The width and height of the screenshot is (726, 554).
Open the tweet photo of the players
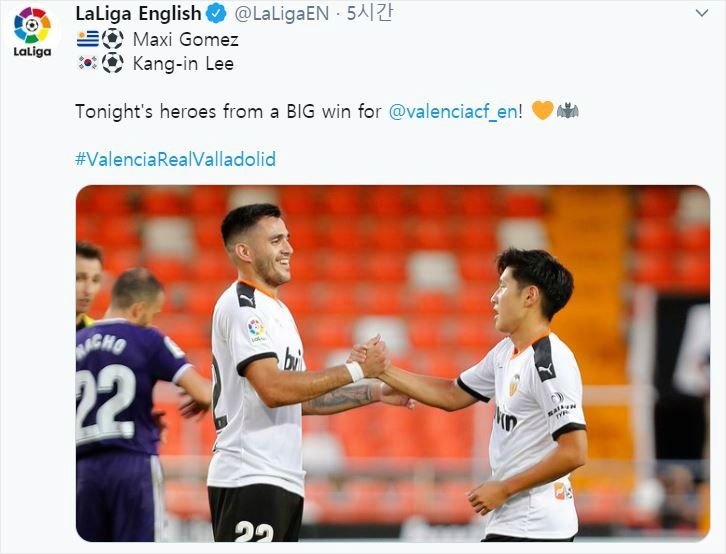click(x=393, y=363)
